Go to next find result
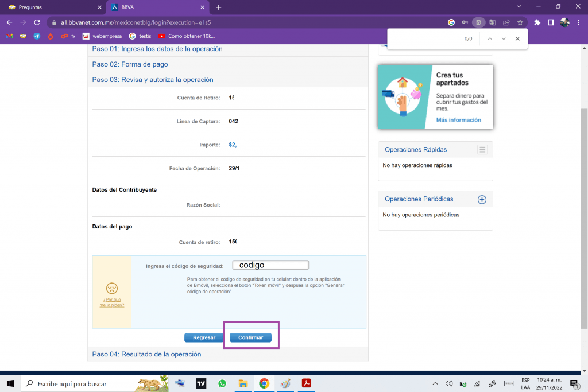 coord(504,38)
